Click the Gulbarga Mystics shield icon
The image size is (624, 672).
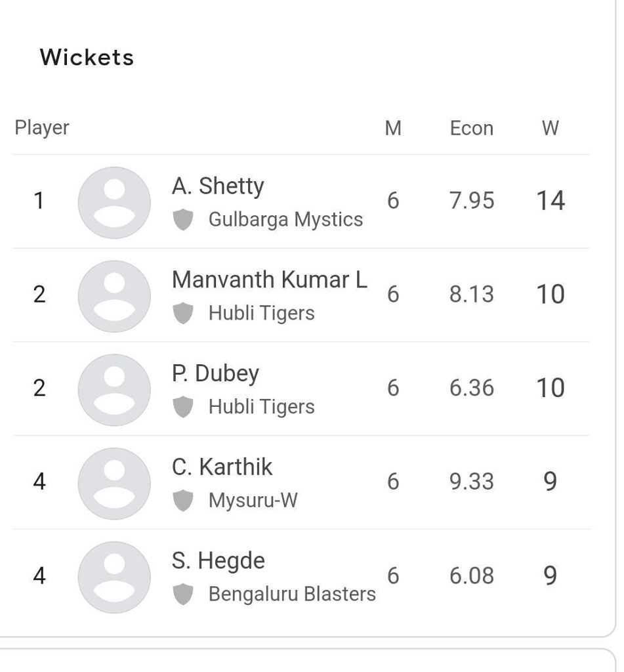click(x=184, y=220)
